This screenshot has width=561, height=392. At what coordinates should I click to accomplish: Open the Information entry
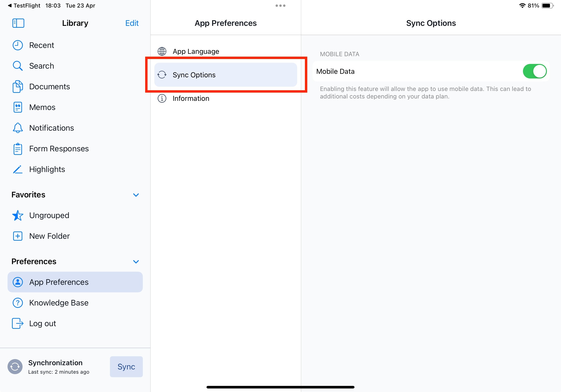click(191, 98)
